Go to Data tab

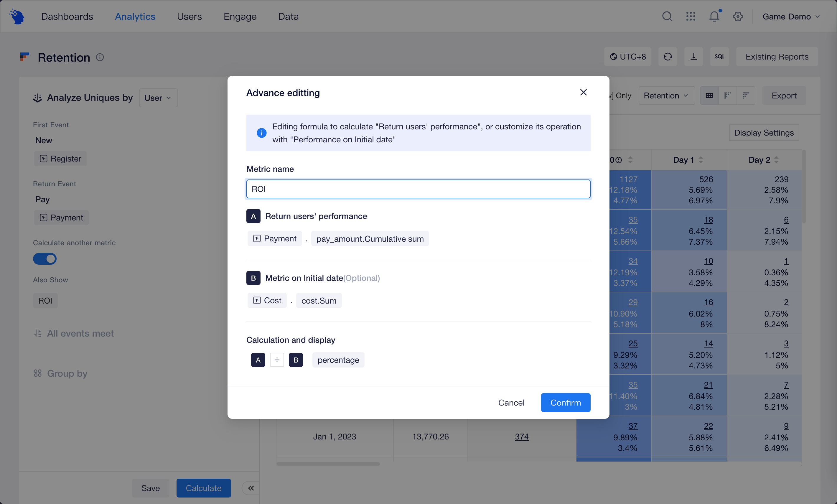point(288,16)
